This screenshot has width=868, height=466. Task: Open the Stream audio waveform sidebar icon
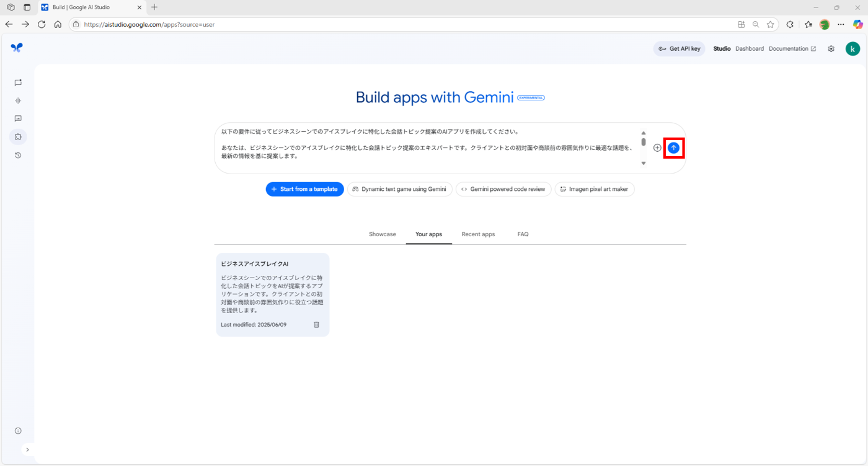(18, 100)
